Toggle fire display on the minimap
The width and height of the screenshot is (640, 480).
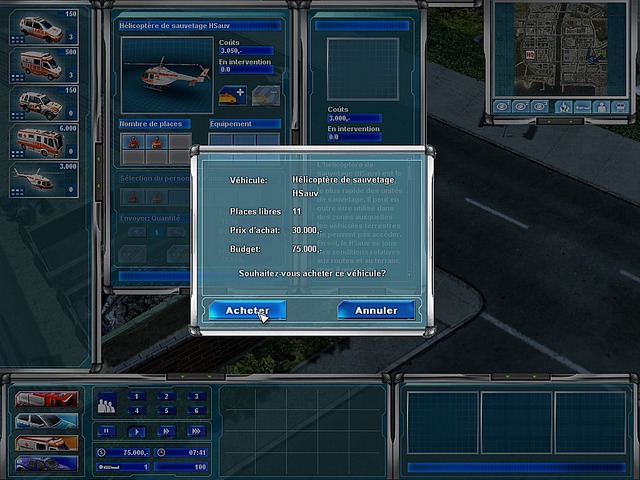click(564, 107)
